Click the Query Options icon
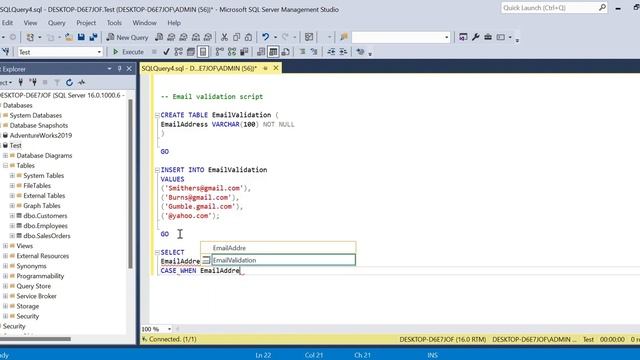This screenshot has height=360, width=640. coord(191,52)
